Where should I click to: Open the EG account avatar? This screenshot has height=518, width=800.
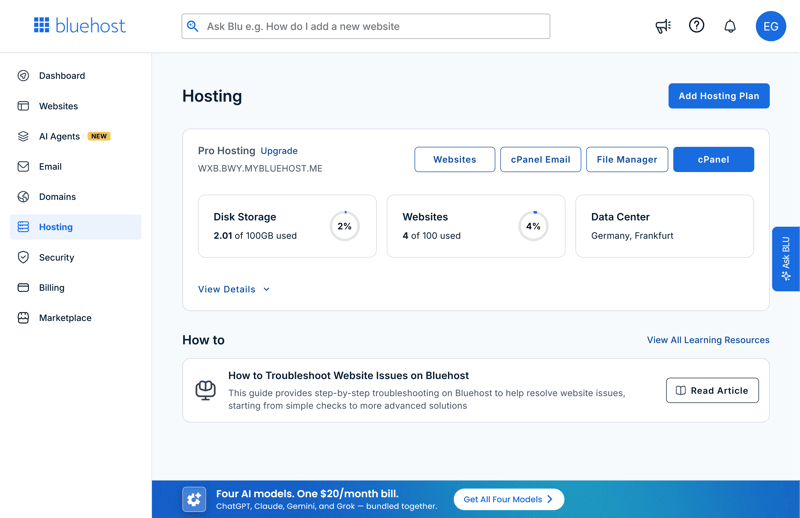[770, 26]
